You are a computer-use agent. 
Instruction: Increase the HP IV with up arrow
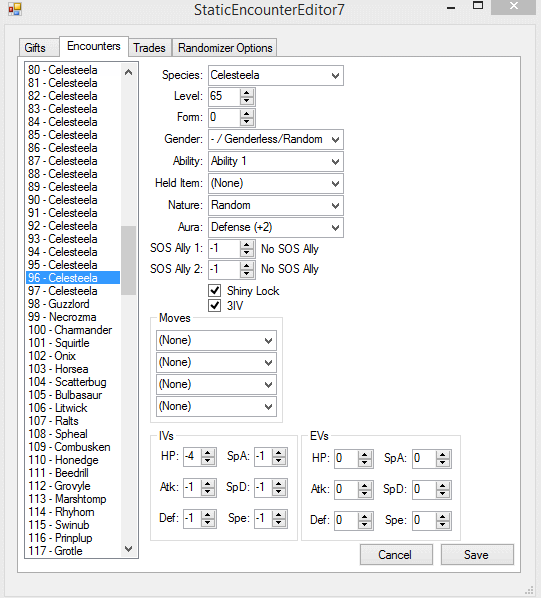[208, 453]
